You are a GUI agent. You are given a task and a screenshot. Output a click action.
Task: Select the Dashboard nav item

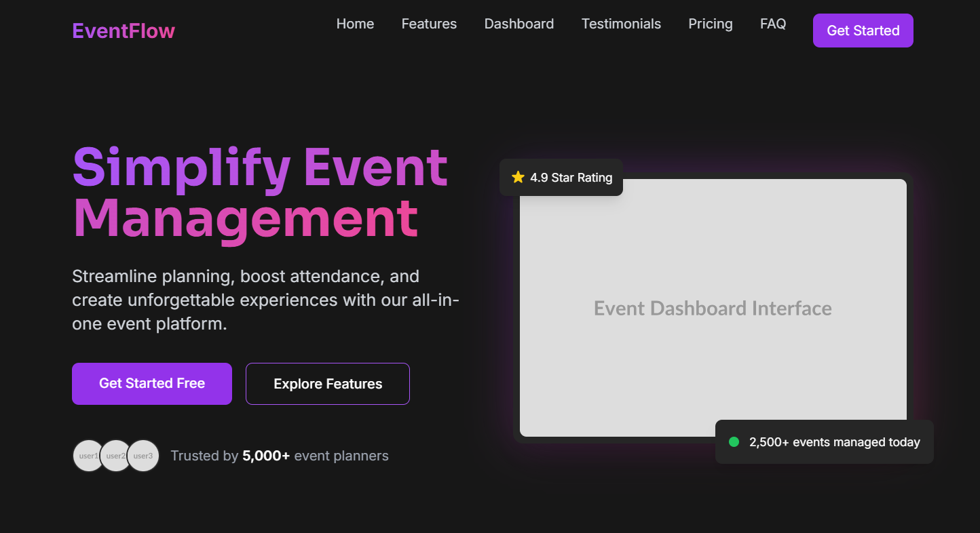519,24
